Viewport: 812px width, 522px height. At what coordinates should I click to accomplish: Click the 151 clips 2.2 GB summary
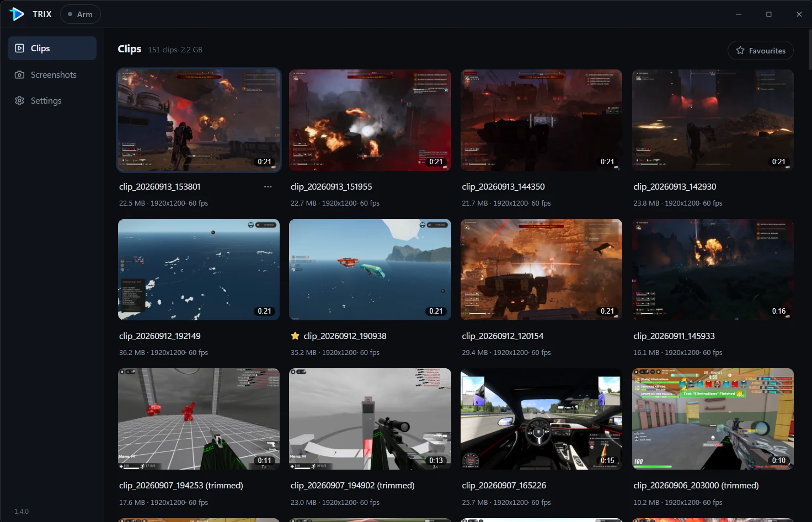click(175, 50)
